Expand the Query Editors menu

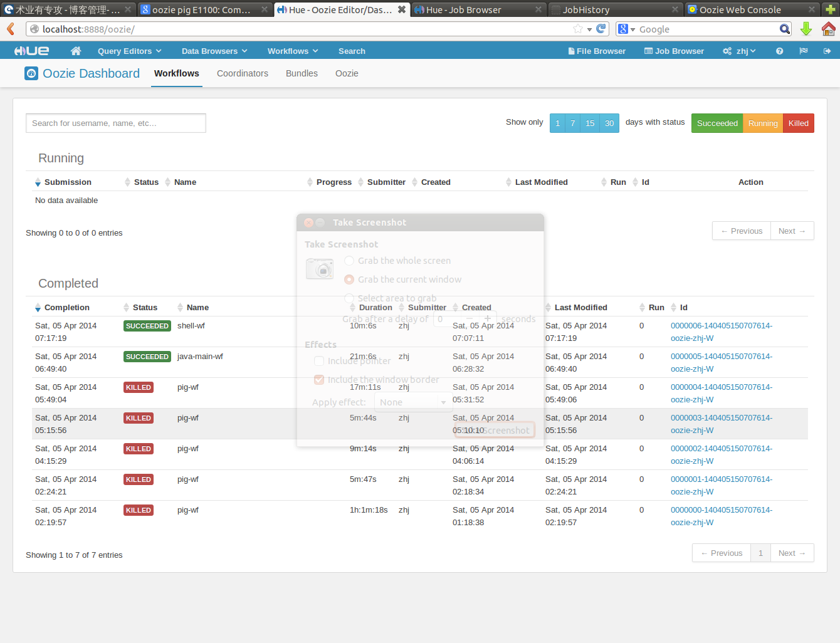pyautogui.click(x=129, y=51)
